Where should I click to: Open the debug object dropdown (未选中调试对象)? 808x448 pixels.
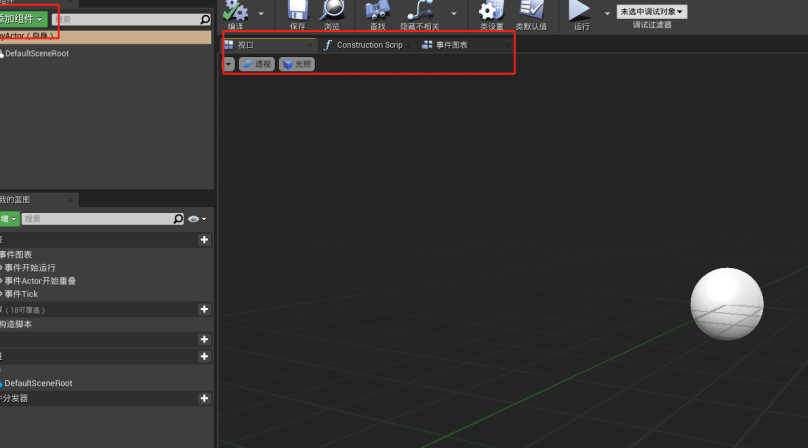click(652, 12)
